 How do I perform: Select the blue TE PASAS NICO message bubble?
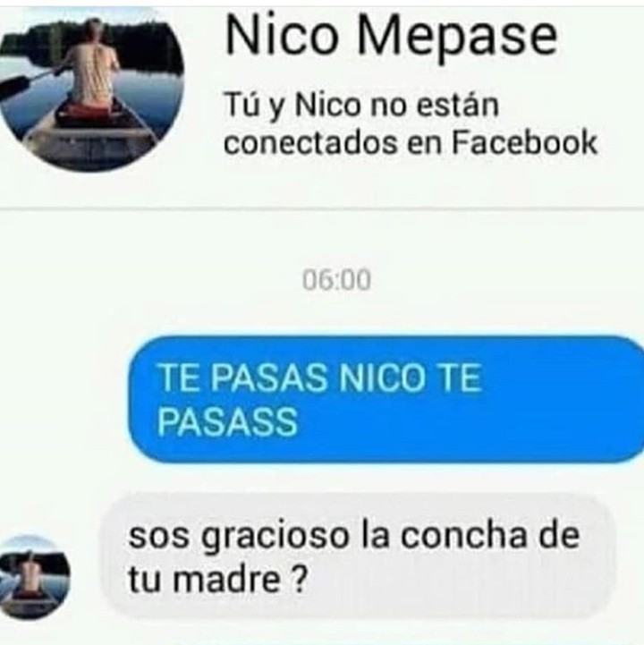click(386, 399)
